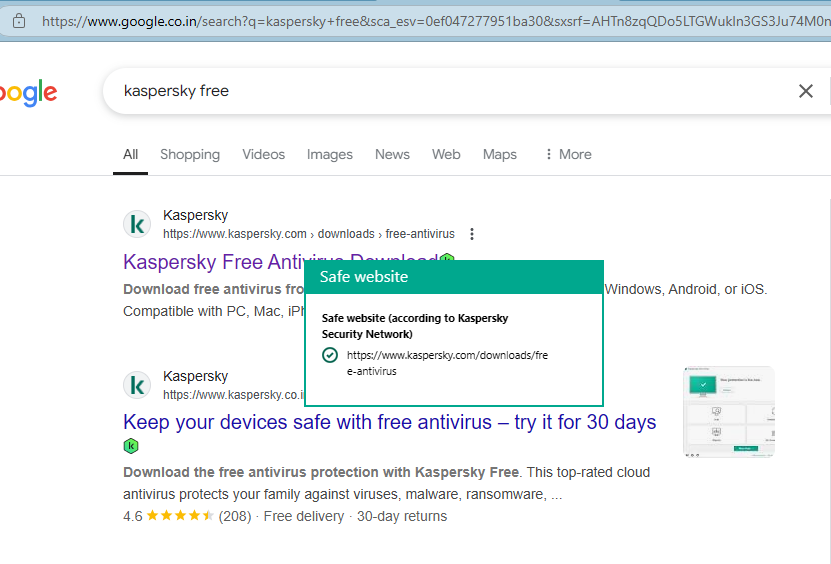Open the Images tab
831x564 pixels.
point(330,154)
